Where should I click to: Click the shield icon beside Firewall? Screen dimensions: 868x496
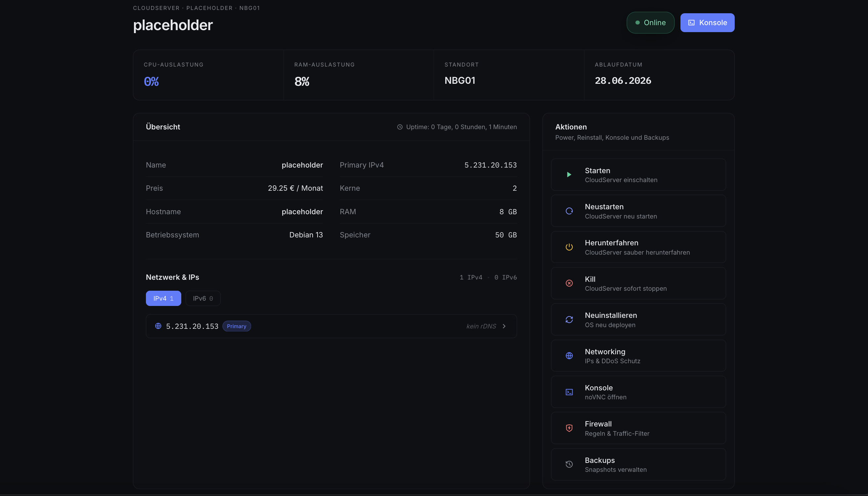(569, 428)
